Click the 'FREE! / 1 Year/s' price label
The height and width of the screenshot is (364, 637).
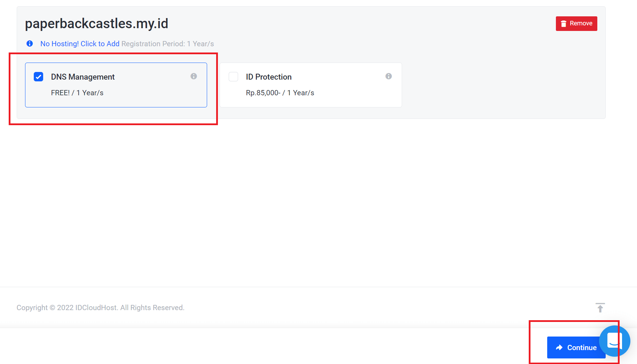point(77,92)
